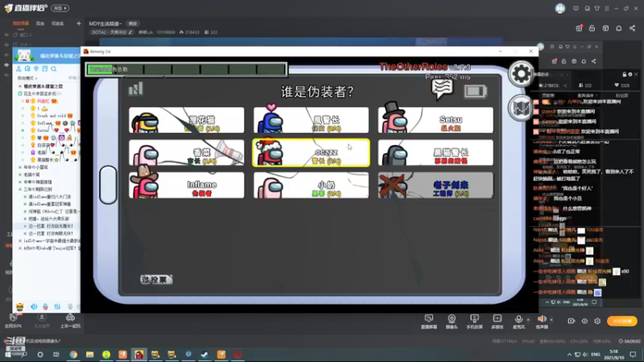Open 上车一起玩 feature
Image resolution: width=644 pixels, height=362 pixels.
(70, 320)
